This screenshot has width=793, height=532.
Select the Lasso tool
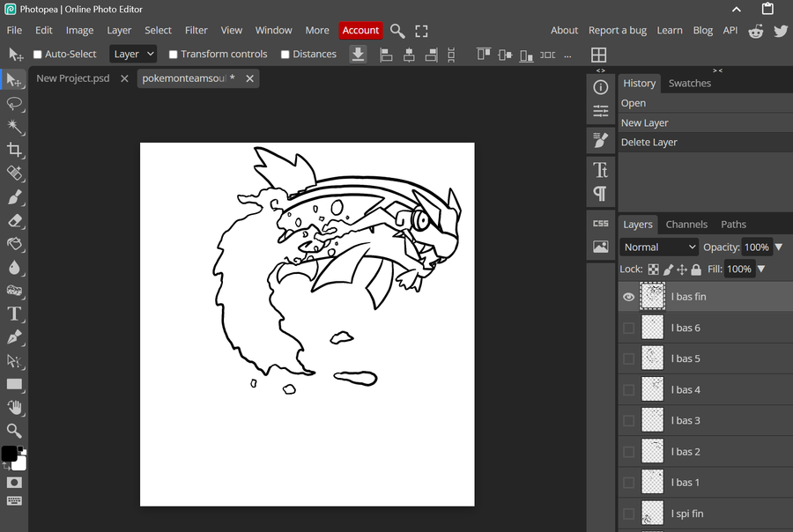point(14,104)
